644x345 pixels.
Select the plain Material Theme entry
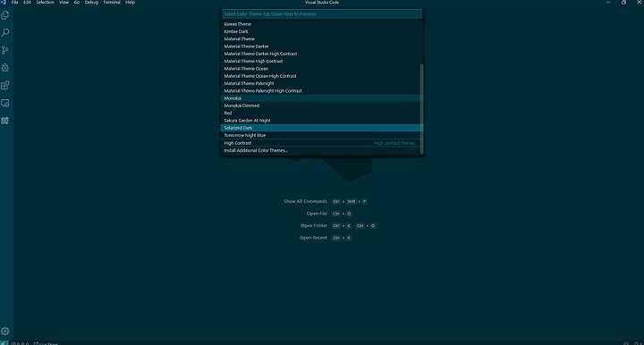pos(322,39)
